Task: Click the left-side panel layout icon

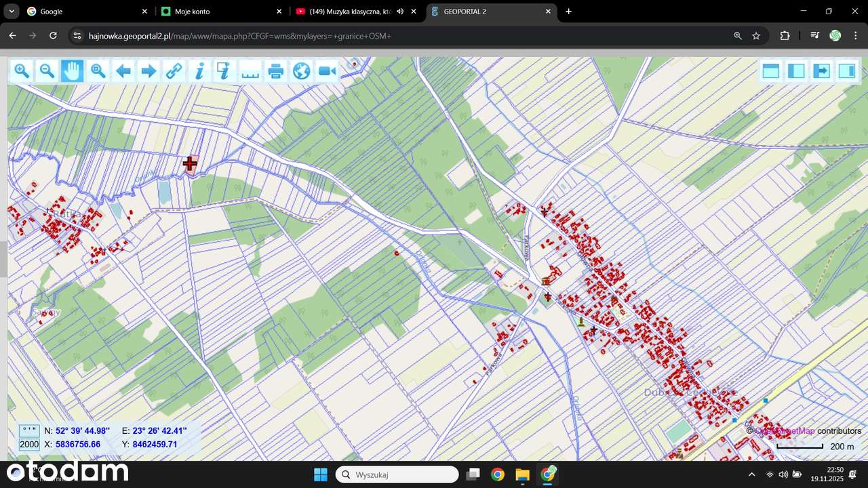Action: tap(796, 70)
